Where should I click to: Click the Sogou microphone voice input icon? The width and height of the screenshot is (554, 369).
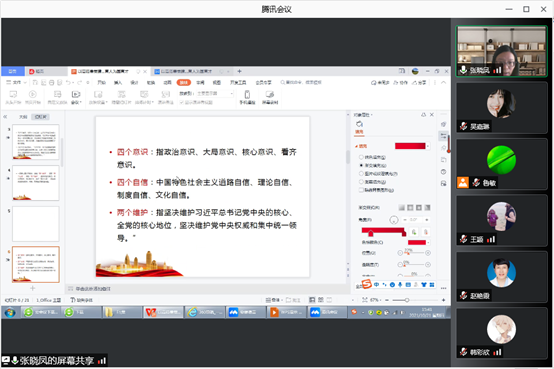click(400, 285)
